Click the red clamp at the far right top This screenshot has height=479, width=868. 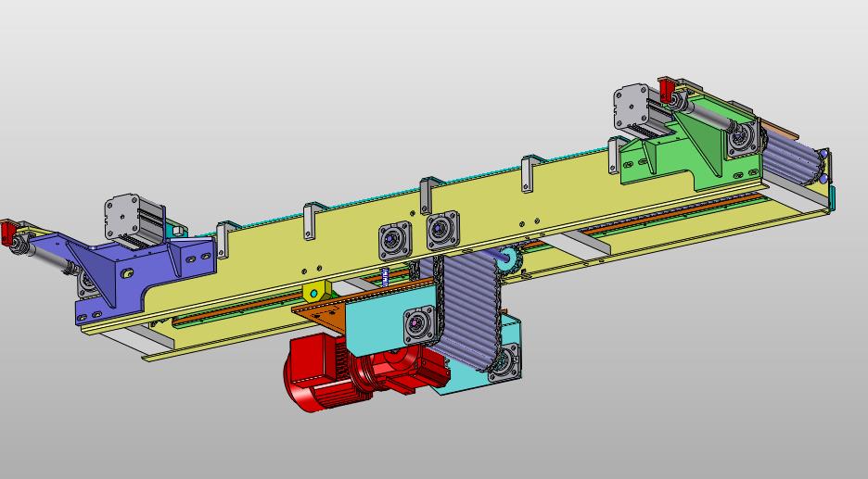point(668,90)
